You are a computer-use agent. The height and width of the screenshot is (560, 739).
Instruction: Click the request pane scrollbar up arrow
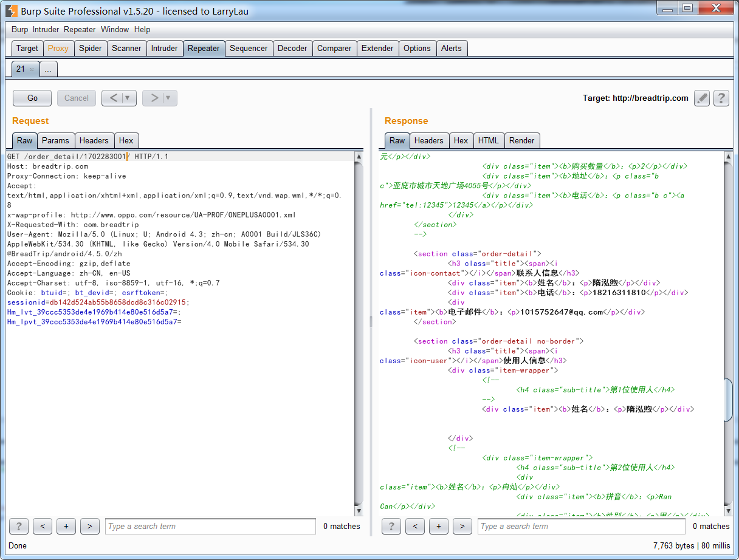(x=359, y=157)
